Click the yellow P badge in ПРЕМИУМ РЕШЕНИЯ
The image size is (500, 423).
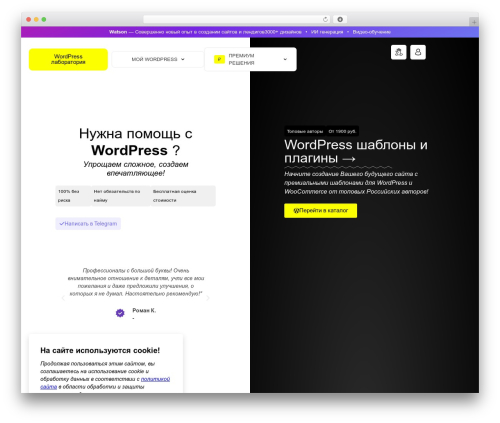pyautogui.click(x=219, y=59)
